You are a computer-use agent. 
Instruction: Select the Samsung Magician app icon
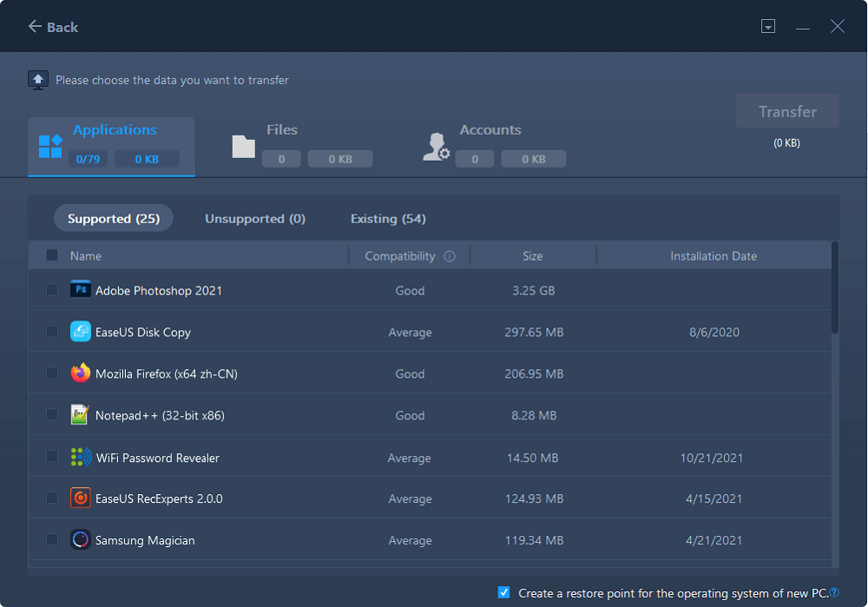(x=80, y=540)
